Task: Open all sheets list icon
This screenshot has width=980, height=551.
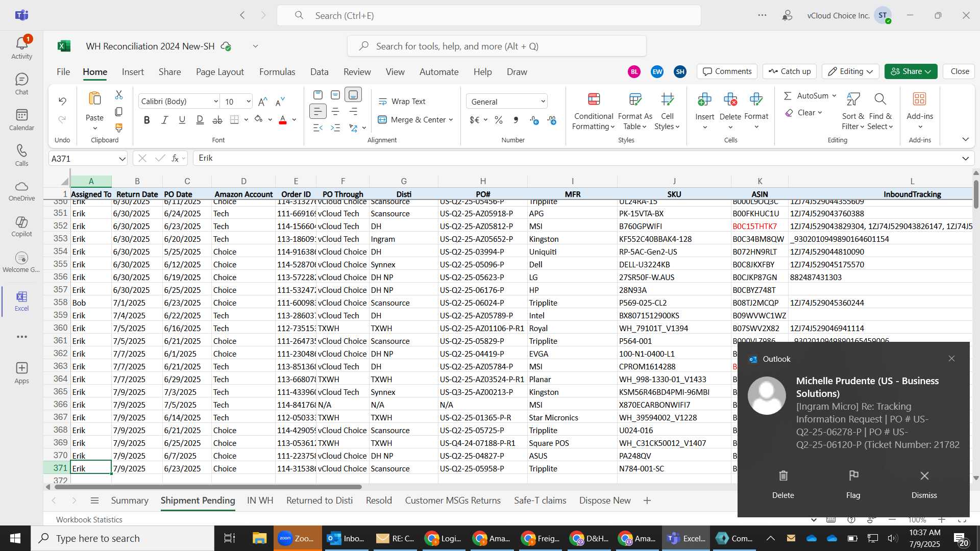Action: (x=94, y=500)
